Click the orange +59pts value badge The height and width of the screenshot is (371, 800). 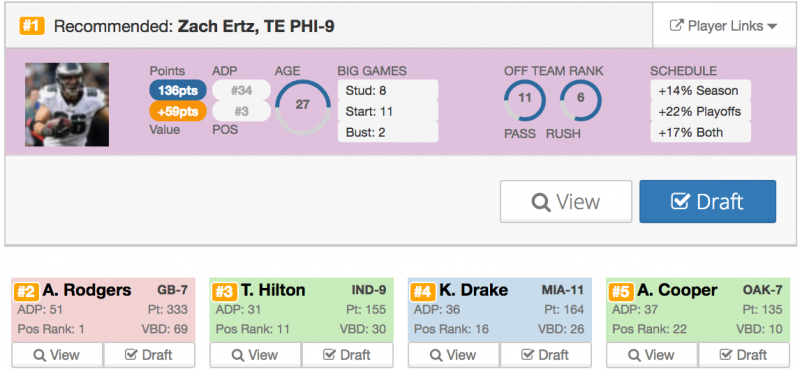tap(178, 111)
